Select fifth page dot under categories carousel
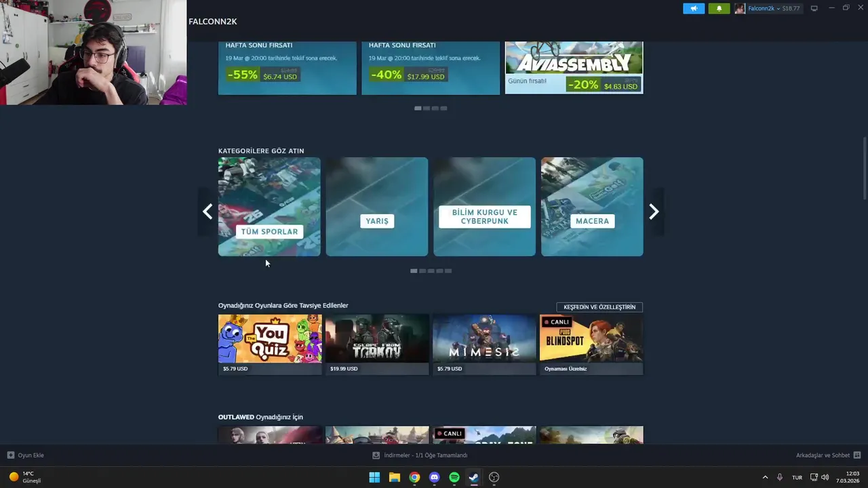This screenshot has height=488, width=868. pyautogui.click(x=448, y=271)
